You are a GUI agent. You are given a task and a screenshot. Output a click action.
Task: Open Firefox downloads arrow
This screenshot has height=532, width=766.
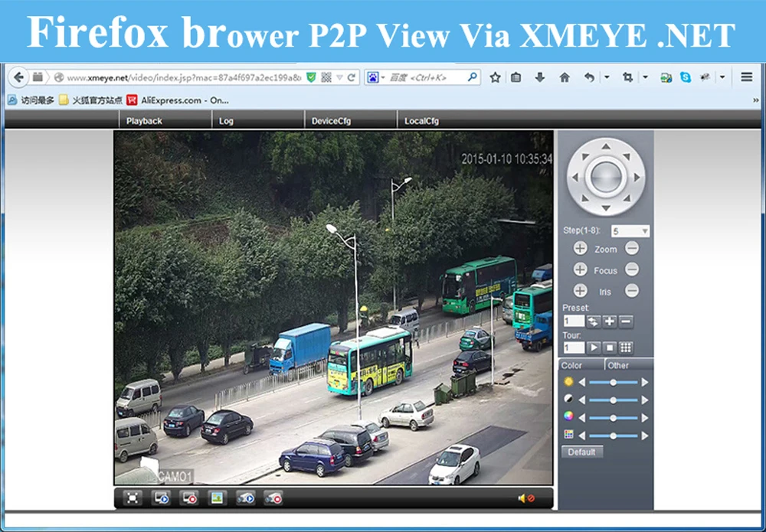[x=540, y=77]
